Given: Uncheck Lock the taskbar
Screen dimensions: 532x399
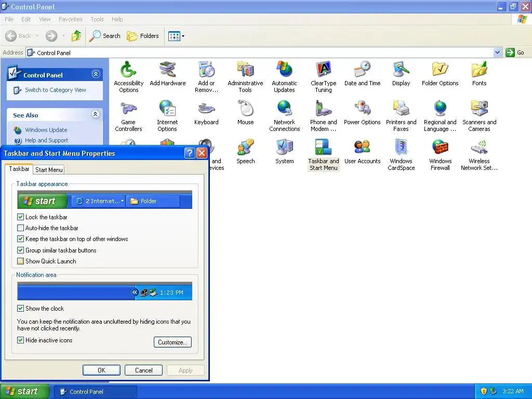Looking at the screenshot, I should point(20,217).
